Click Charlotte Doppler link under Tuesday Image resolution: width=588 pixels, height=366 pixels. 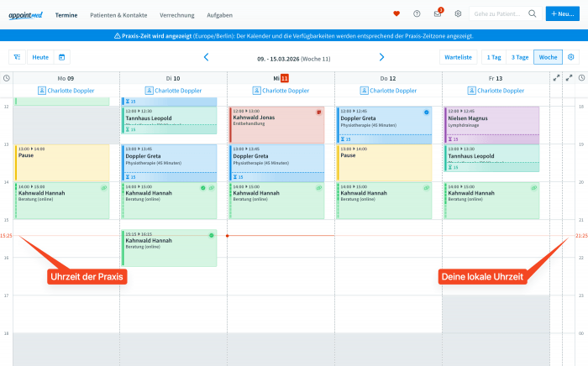[x=173, y=91]
